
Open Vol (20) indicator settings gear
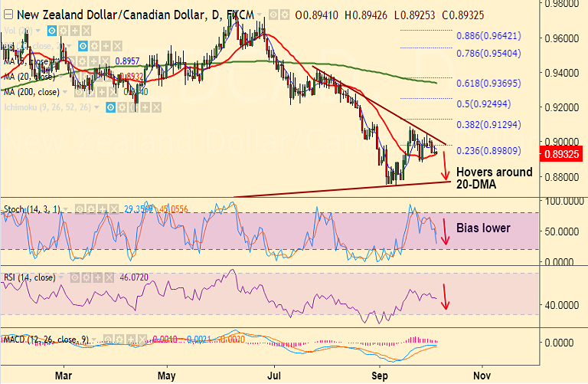coord(64,31)
